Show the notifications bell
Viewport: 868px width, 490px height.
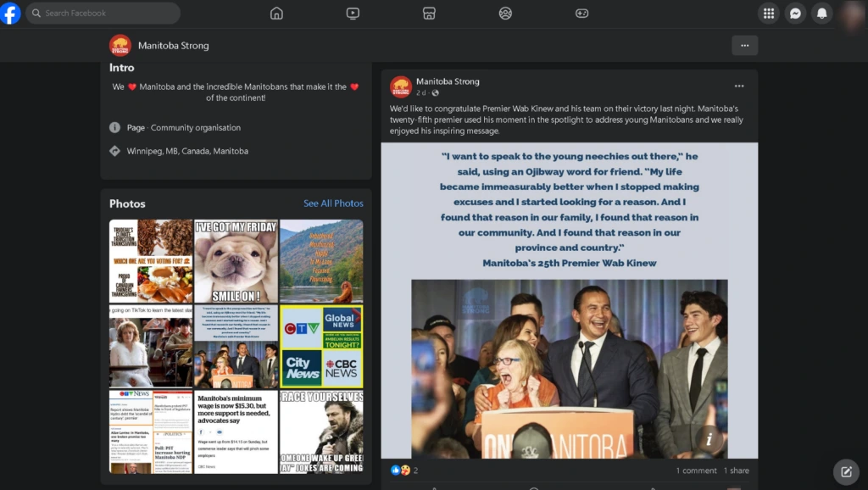pyautogui.click(x=821, y=13)
